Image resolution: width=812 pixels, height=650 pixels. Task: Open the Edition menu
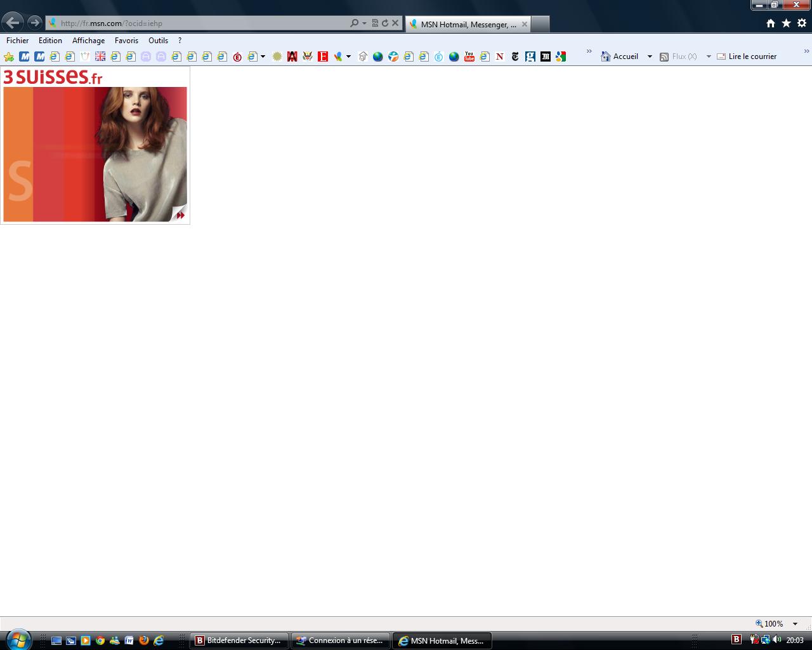pos(50,40)
